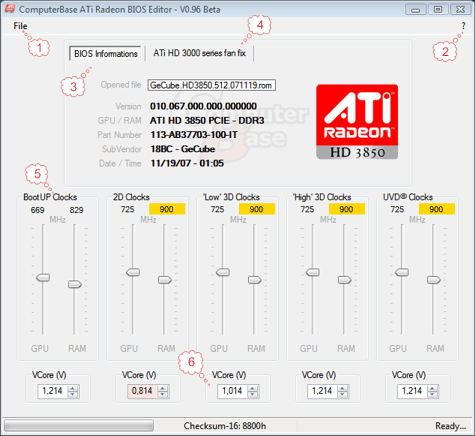Click the UVD Clocks GPU slider handle
This screenshot has width=475, height=436.
click(x=402, y=272)
